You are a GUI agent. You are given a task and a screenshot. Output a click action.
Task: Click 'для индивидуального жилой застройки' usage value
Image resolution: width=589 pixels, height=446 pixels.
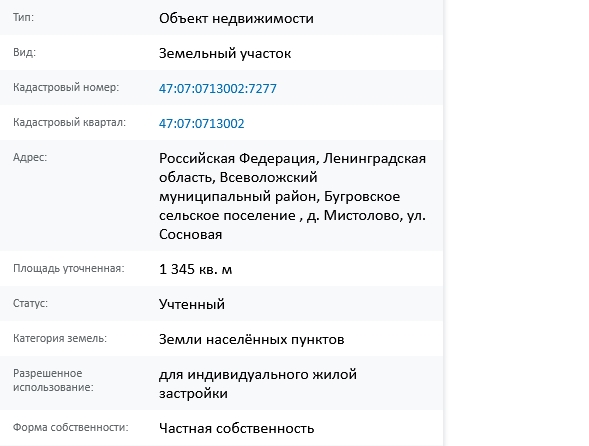258,384
